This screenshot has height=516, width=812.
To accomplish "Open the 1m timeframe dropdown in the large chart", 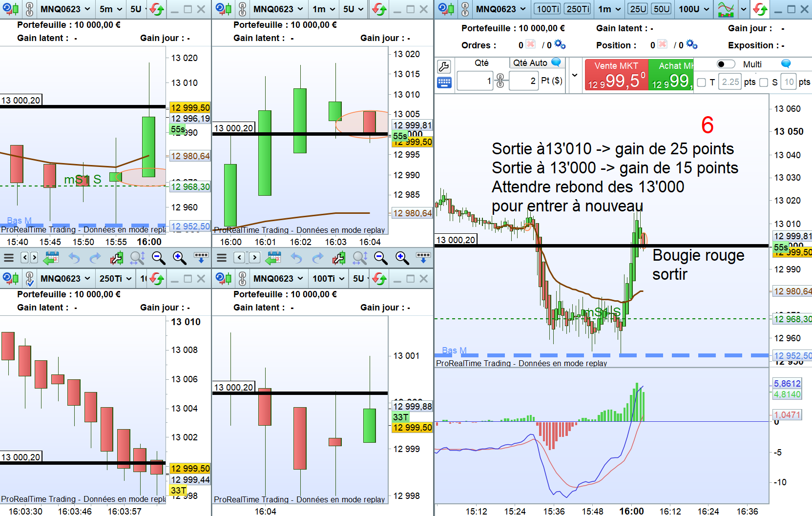I will pos(609,9).
